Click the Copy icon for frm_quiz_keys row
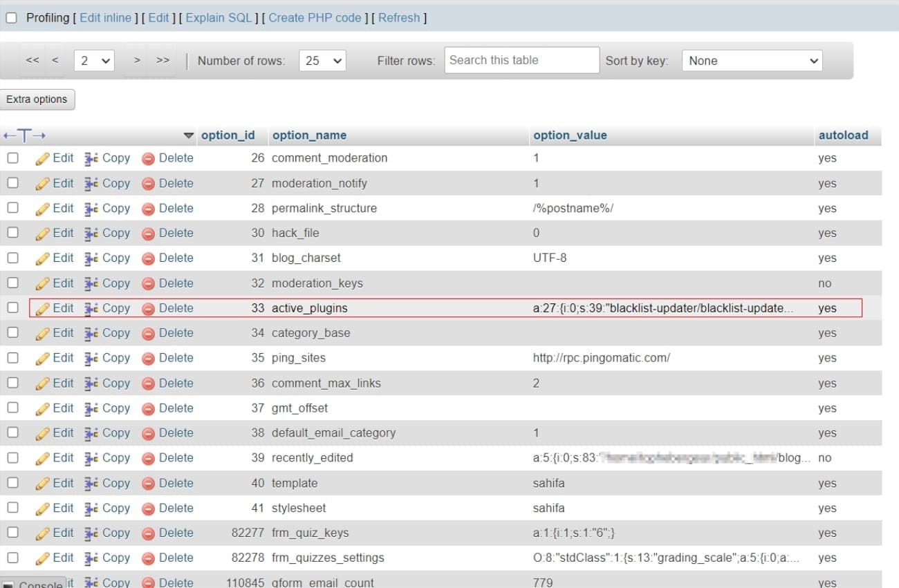The height and width of the screenshot is (588, 899). [92, 533]
